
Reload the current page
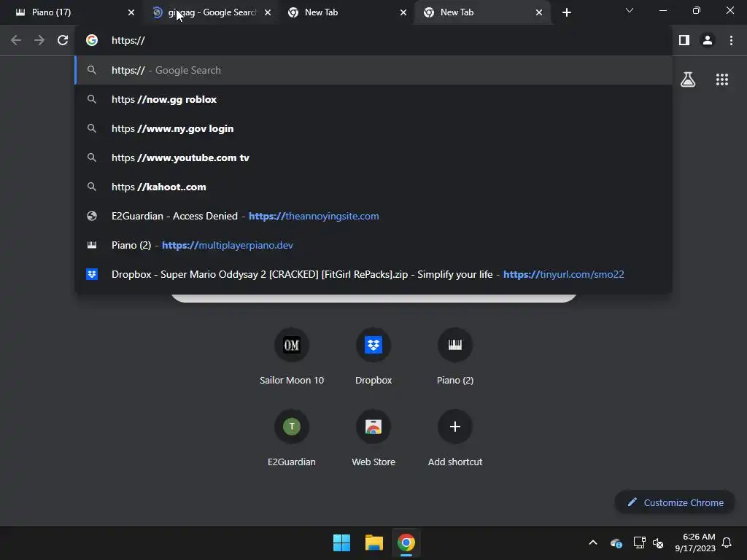coord(63,41)
